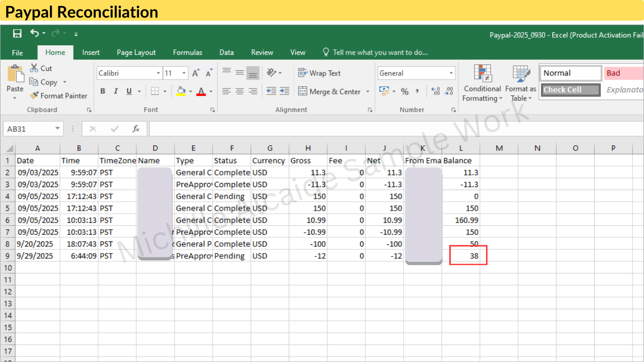Apply Comma Style number format
644x362 pixels.
tap(417, 92)
